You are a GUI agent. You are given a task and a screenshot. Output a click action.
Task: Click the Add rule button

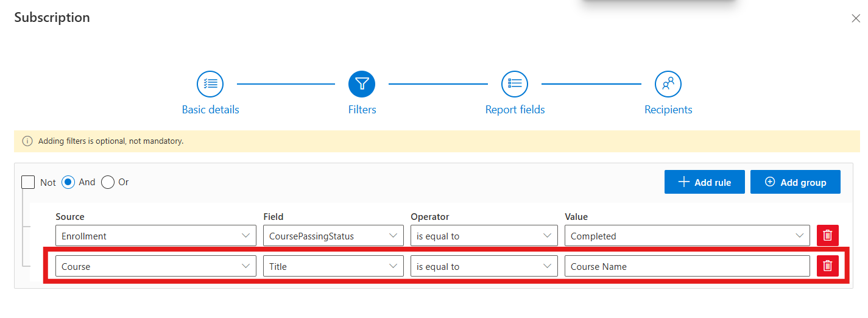[704, 182]
